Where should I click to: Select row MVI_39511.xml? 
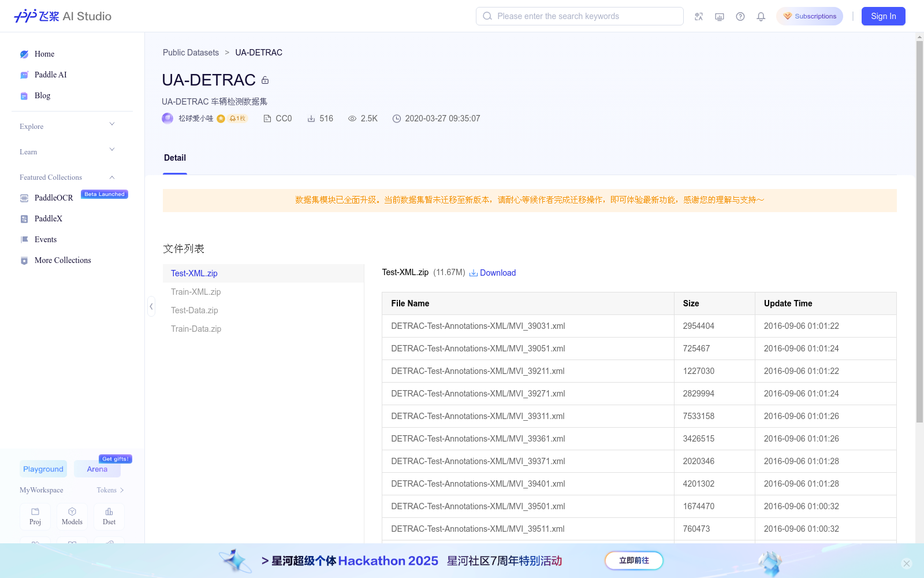tap(639, 529)
